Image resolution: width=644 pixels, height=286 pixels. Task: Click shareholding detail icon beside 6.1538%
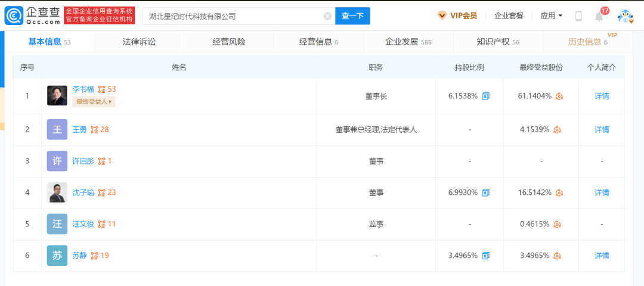pos(485,97)
